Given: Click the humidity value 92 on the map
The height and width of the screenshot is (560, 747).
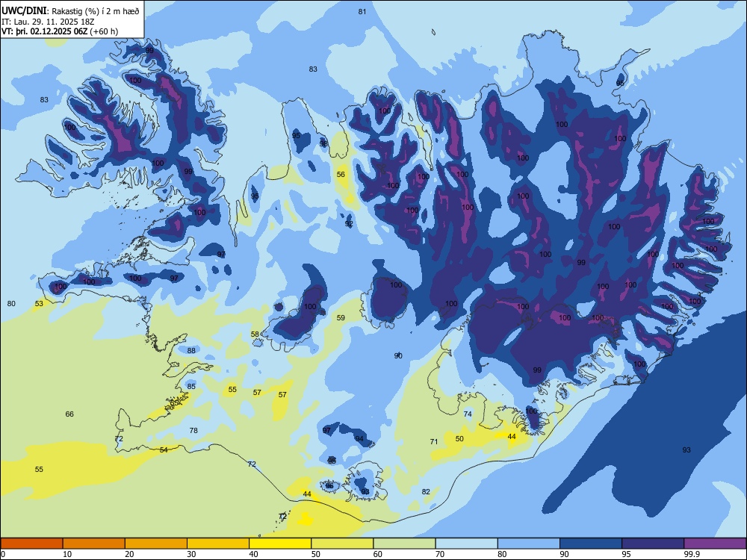Looking at the screenshot, I should [349, 224].
